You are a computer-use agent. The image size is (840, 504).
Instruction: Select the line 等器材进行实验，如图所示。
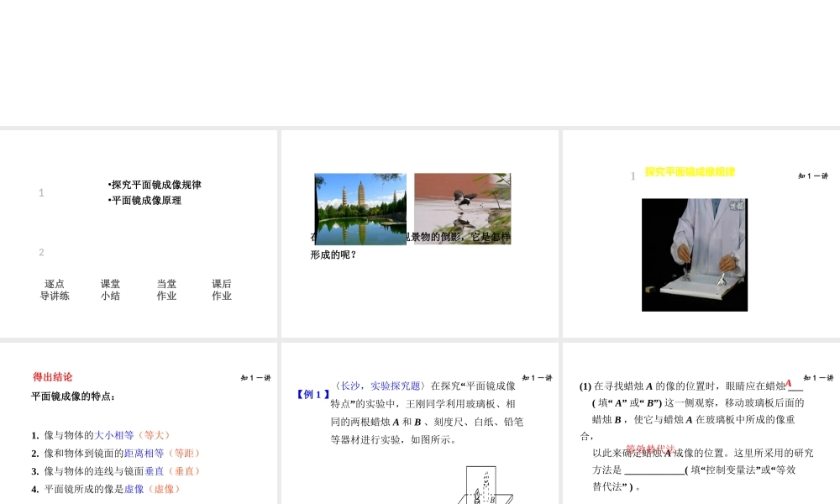point(395,439)
